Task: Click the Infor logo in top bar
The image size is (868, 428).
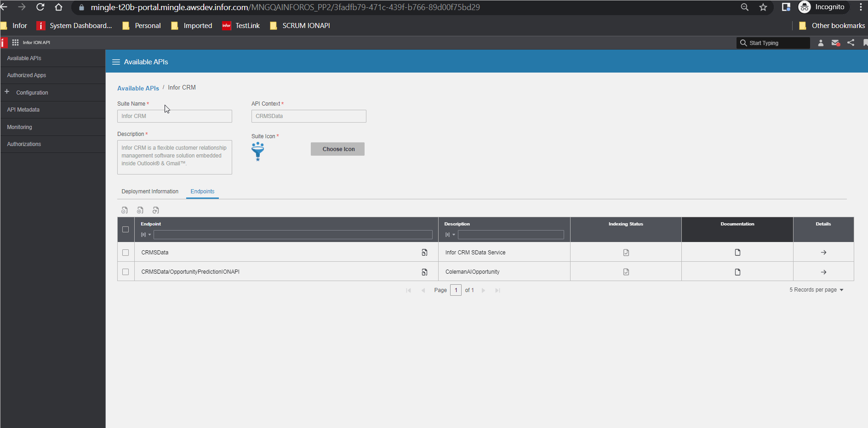Action: click(x=4, y=43)
